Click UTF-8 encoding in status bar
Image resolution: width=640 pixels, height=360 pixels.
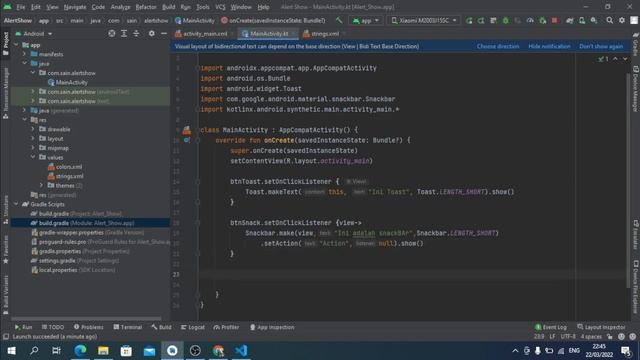tap(568, 337)
